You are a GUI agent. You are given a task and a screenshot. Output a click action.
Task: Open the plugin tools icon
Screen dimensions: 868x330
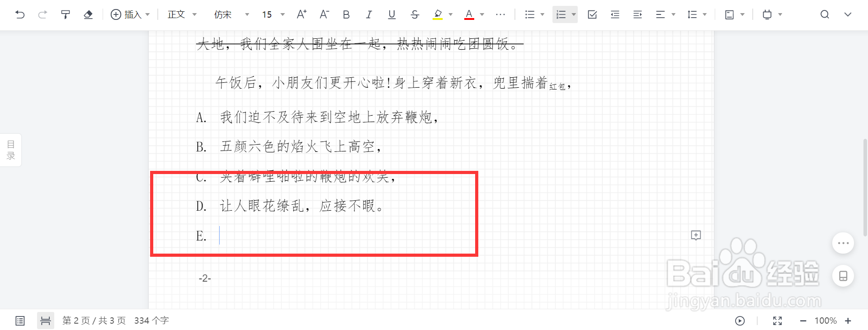coord(767,14)
